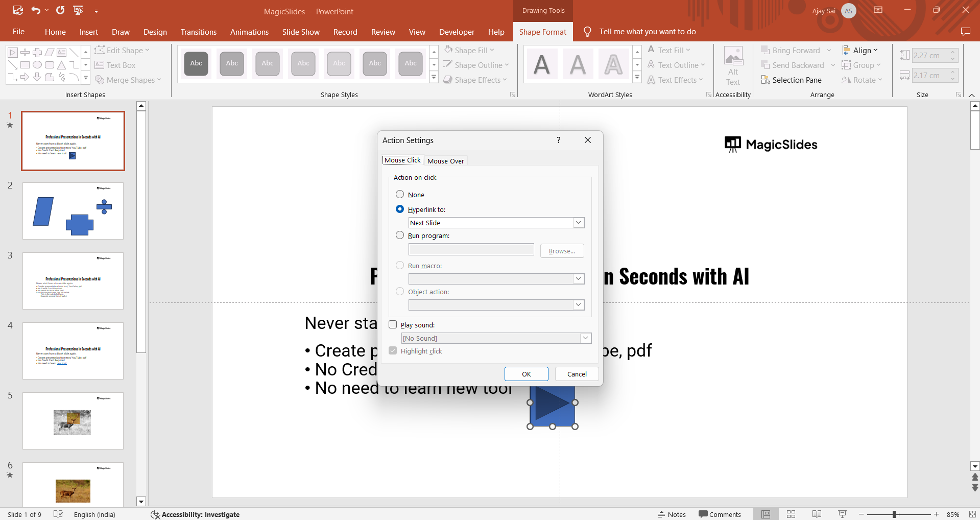This screenshot has width=980, height=520.
Task: Select the Run program option
Action: point(400,235)
